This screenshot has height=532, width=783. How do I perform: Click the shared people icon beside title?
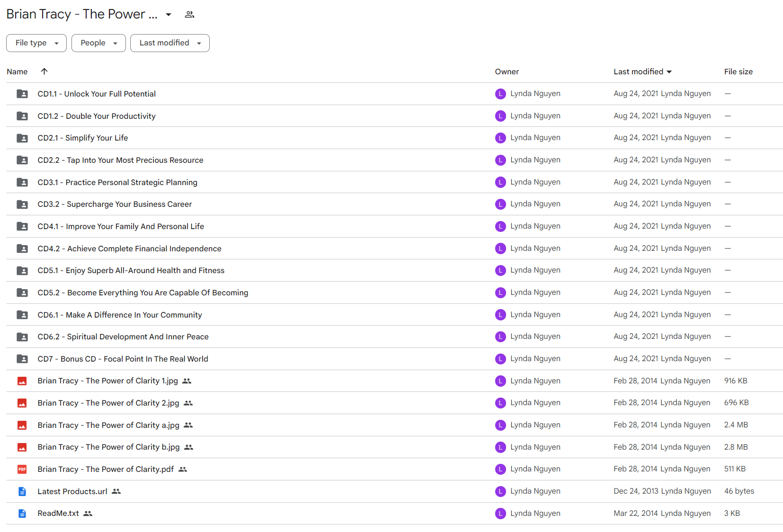tap(189, 15)
